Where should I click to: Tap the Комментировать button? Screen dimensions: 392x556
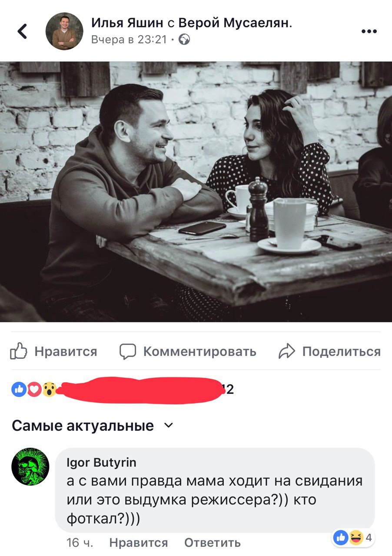pyautogui.click(x=188, y=351)
